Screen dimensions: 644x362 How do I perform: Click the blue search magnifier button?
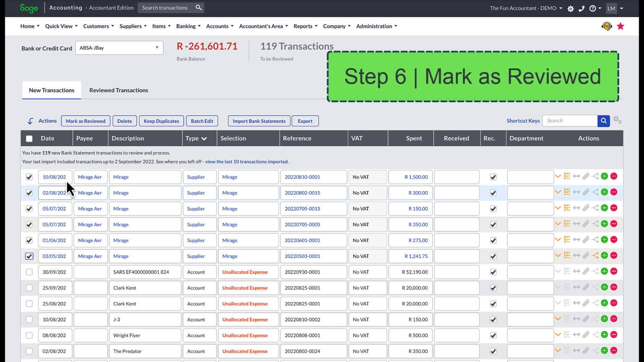point(603,121)
